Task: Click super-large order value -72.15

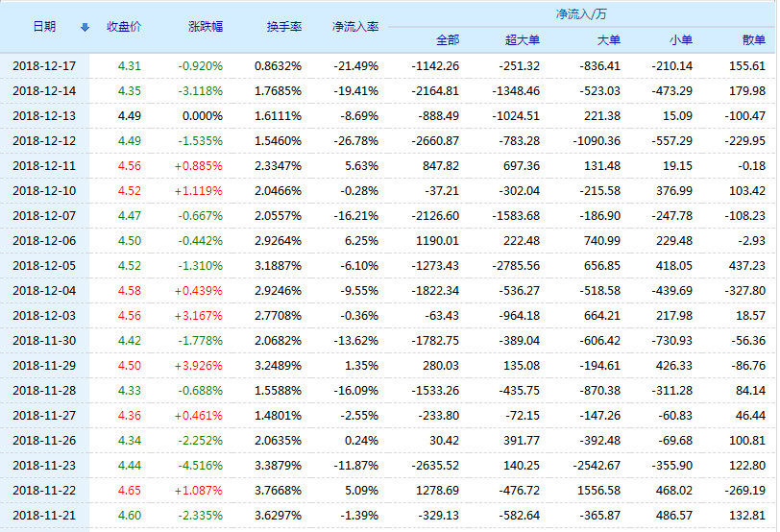Action: coord(523,415)
